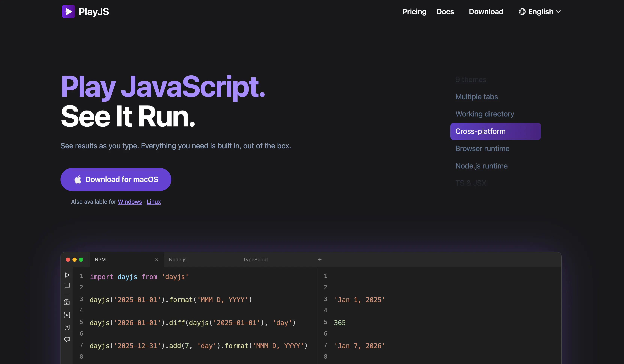Select the Node.js runtime feature
The image size is (624, 364).
[x=481, y=166]
